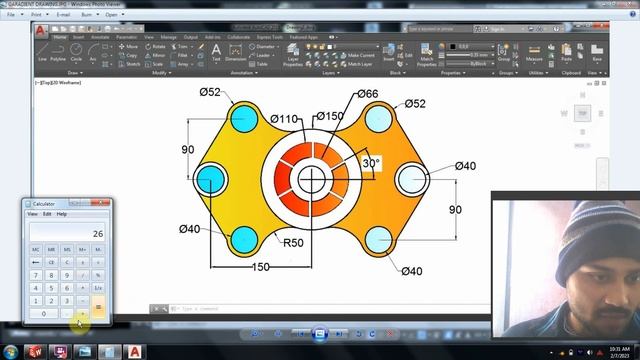Click the C clear key on Calculator
Image resolution: width=640 pixels, height=360 pixels.
click(x=67, y=262)
